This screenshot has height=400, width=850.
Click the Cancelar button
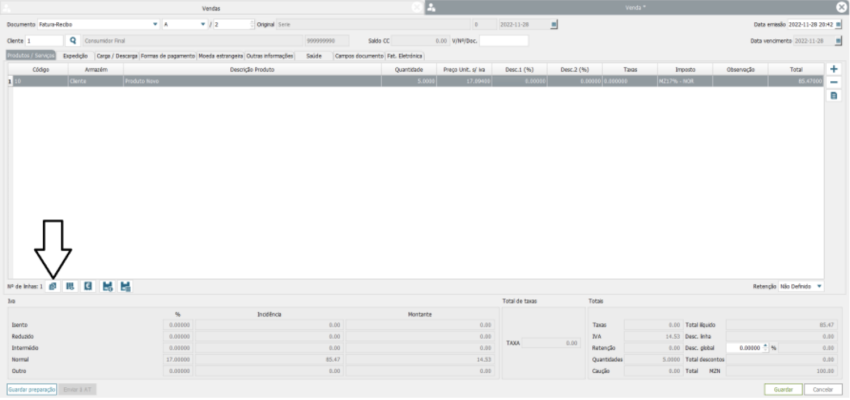click(x=822, y=388)
